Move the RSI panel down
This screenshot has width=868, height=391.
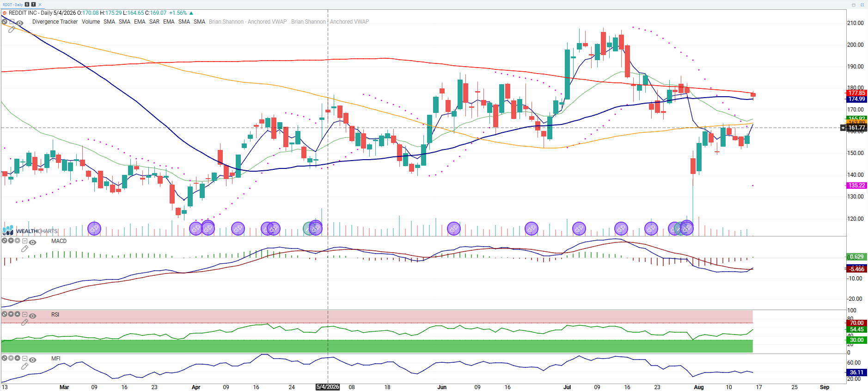(x=11, y=314)
